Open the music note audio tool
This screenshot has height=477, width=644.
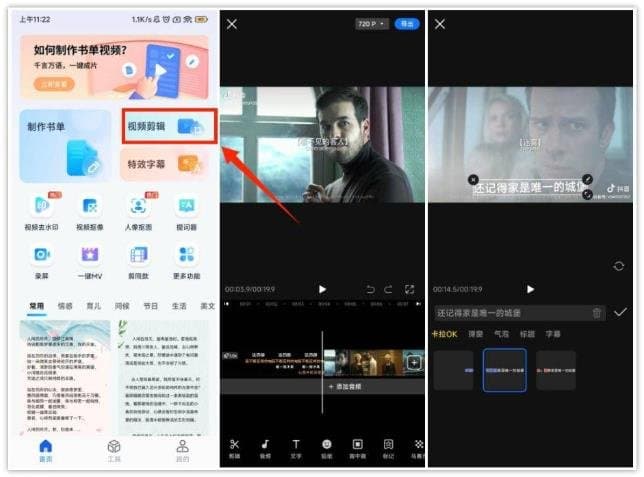[x=265, y=448]
